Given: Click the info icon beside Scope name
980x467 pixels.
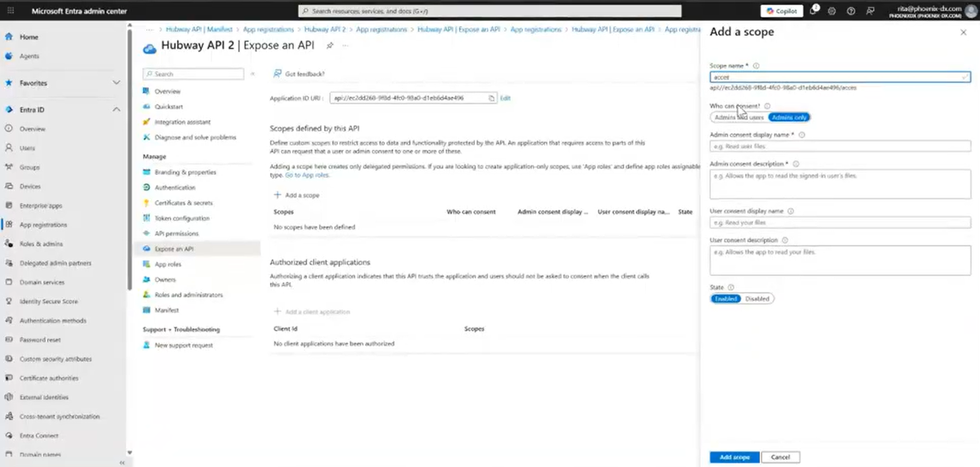Looking at the screenshot, I should 756,66.
